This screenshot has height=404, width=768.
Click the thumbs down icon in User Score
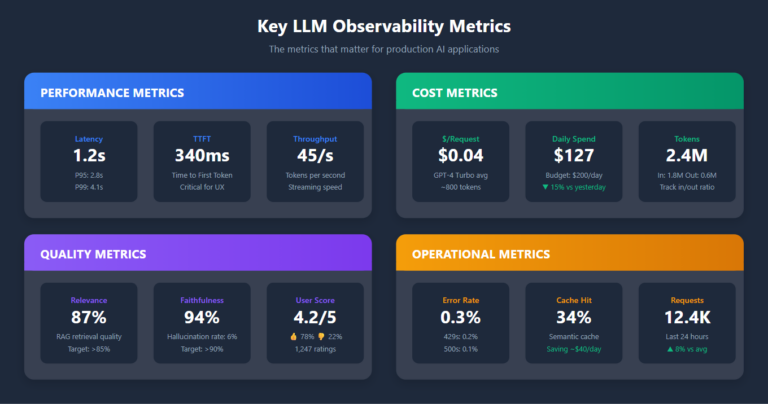pos(319,336)
